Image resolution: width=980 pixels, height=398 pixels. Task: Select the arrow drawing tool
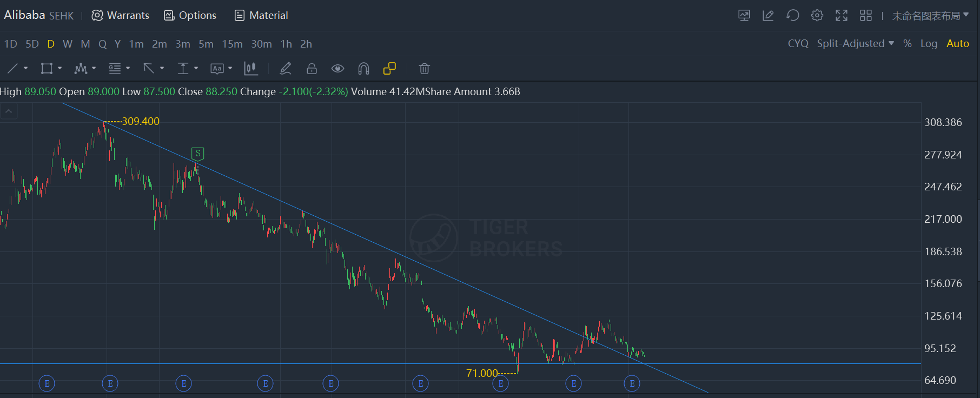coord(149,69)
